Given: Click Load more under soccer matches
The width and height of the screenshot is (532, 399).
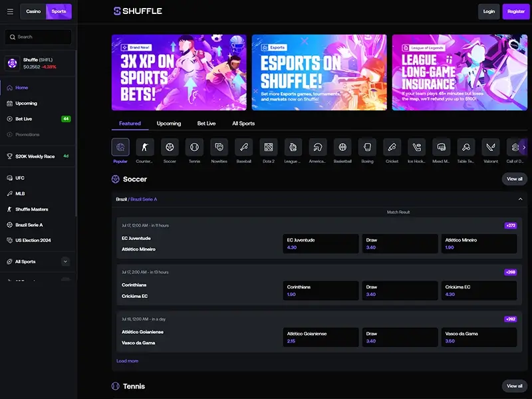Looking at the screenshot, I should (127, 361).
